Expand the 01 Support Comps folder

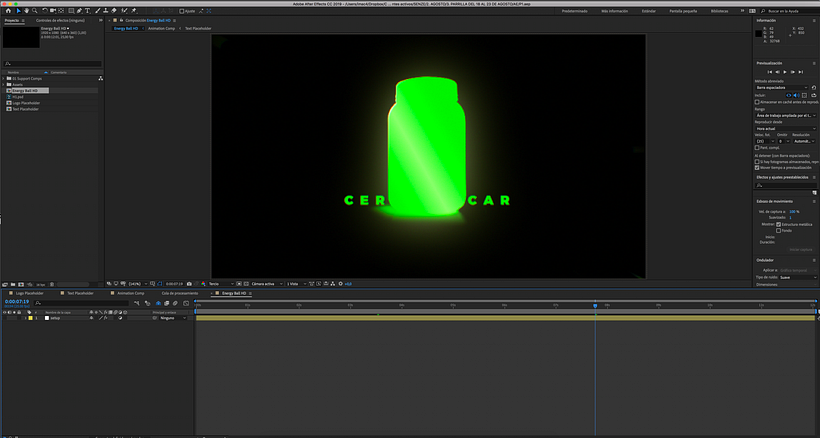[4, 78]
